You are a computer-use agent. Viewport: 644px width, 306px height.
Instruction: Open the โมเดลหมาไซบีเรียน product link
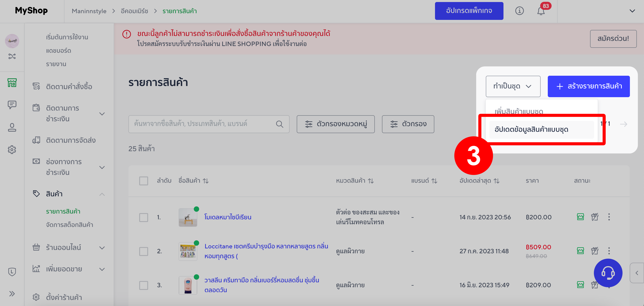228,217
